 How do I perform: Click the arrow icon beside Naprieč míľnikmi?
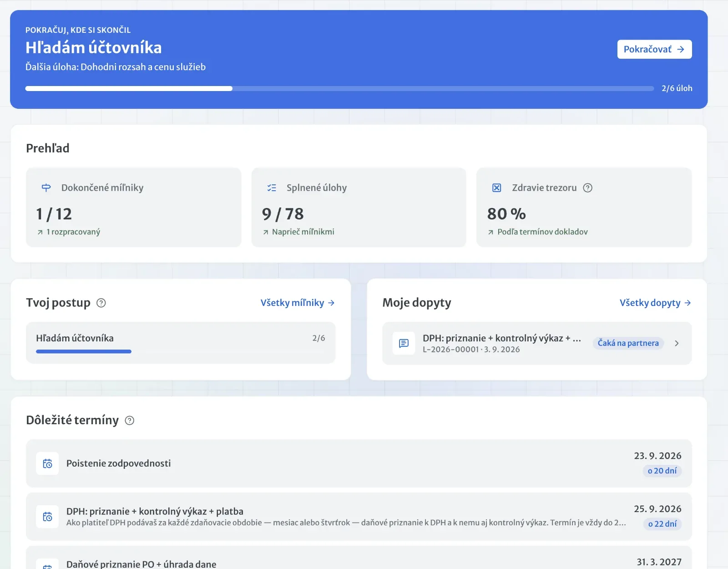pos(266,232)
